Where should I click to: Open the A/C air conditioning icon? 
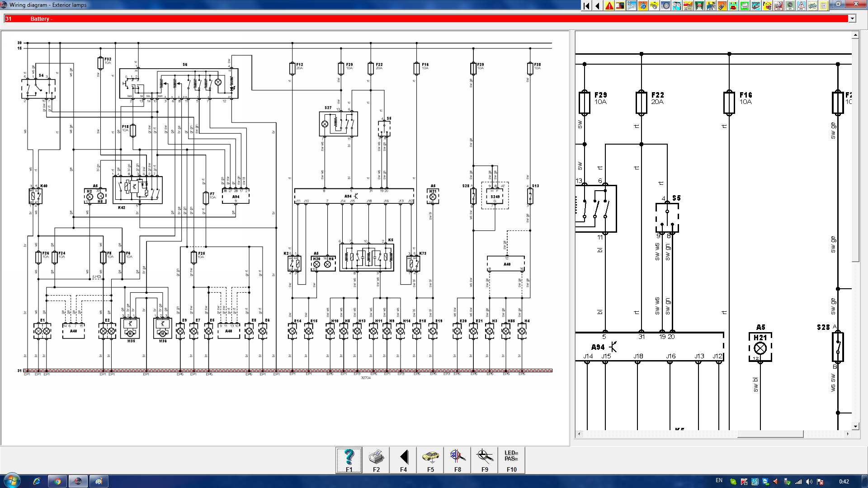(790, 6)
